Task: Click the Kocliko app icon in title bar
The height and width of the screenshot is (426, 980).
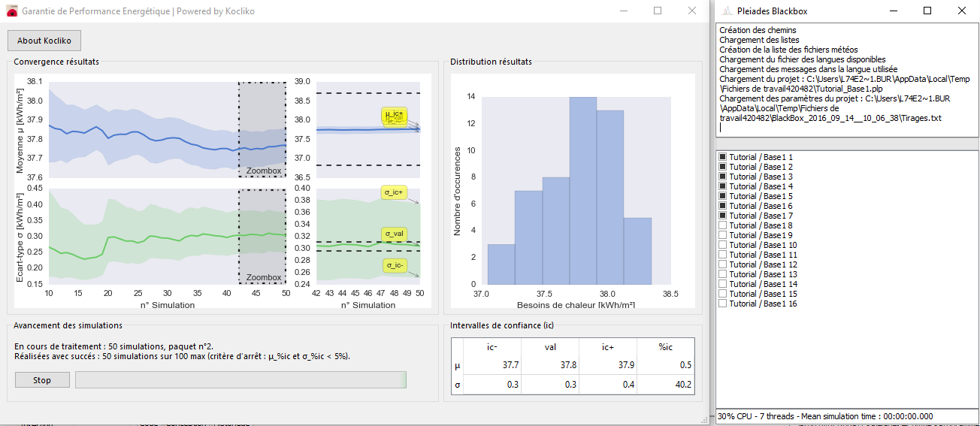Action: [11, 11]
